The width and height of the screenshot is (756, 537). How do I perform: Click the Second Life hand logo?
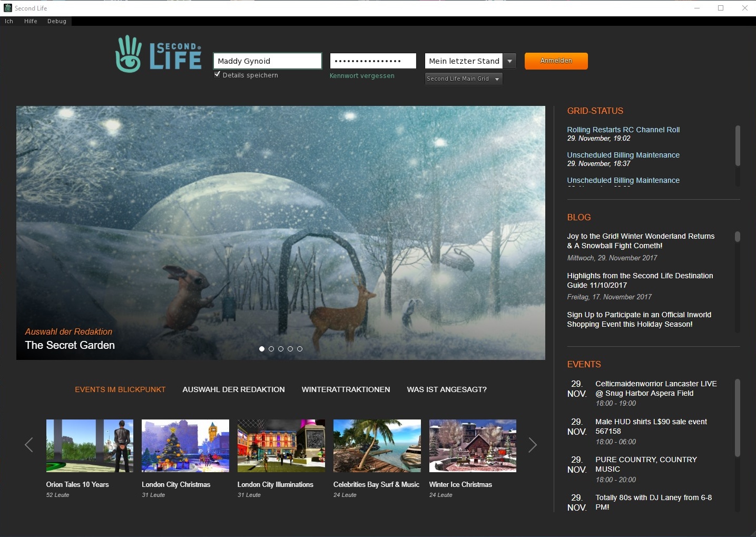pyautogui.click(x=128, y=53)
